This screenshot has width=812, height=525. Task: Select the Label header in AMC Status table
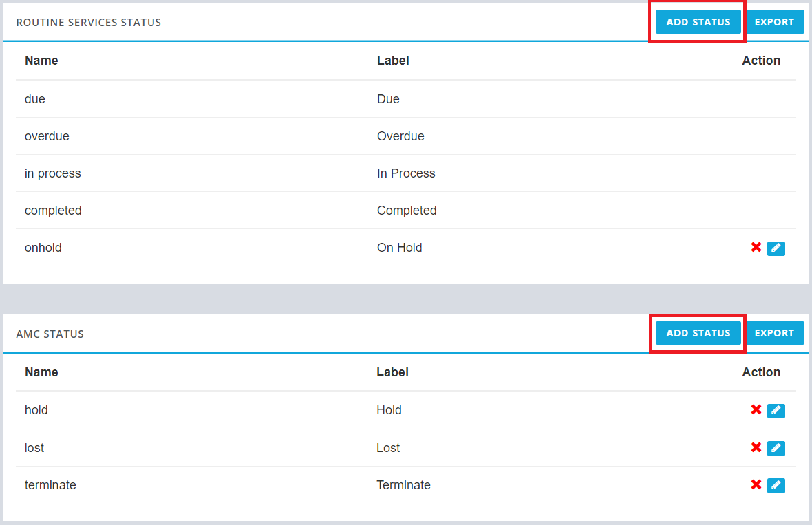point(392,372)
